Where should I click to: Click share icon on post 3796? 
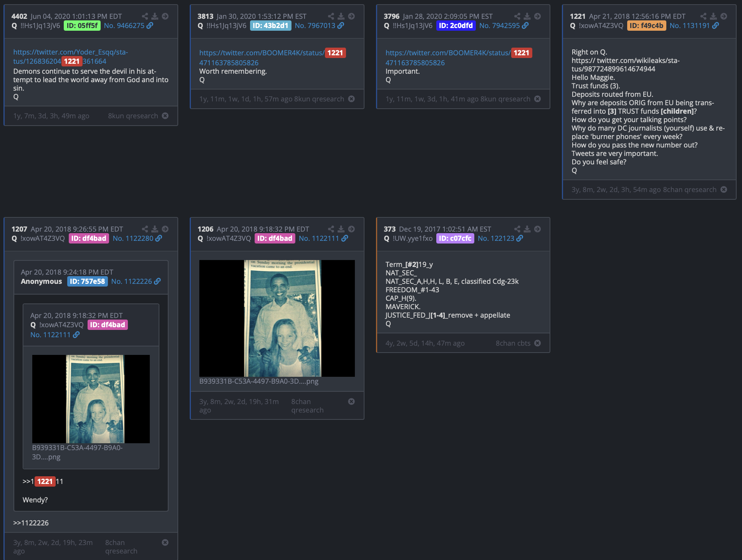517,16
